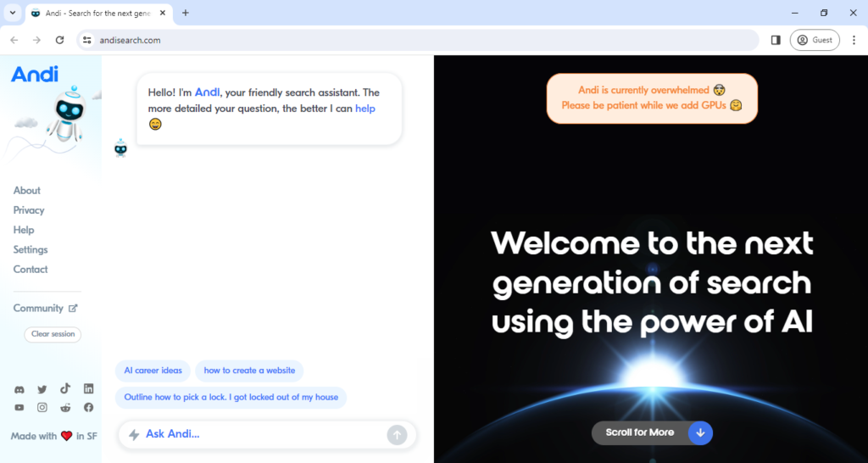Open the Guest profile button
The height and width of the screenshot is (463, 868).
[x=815, y=40]
